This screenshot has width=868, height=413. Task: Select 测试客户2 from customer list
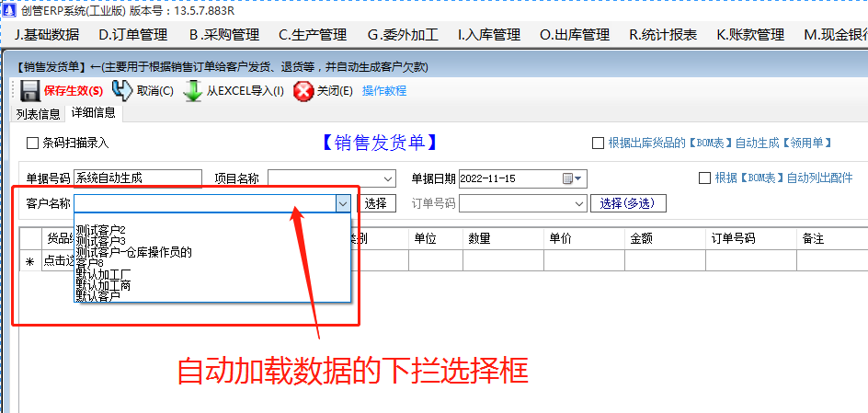[212, 229]
